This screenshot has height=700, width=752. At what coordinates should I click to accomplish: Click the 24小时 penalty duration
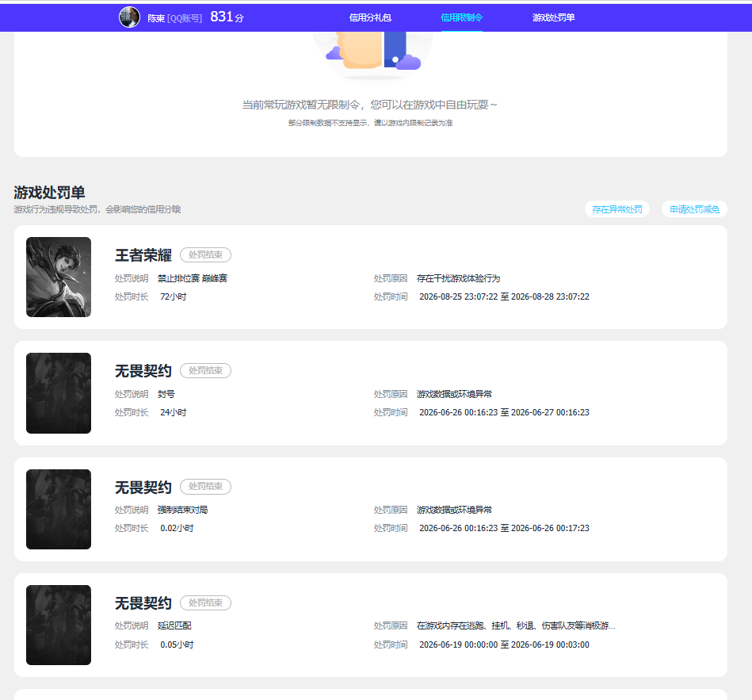coord(173,412)
